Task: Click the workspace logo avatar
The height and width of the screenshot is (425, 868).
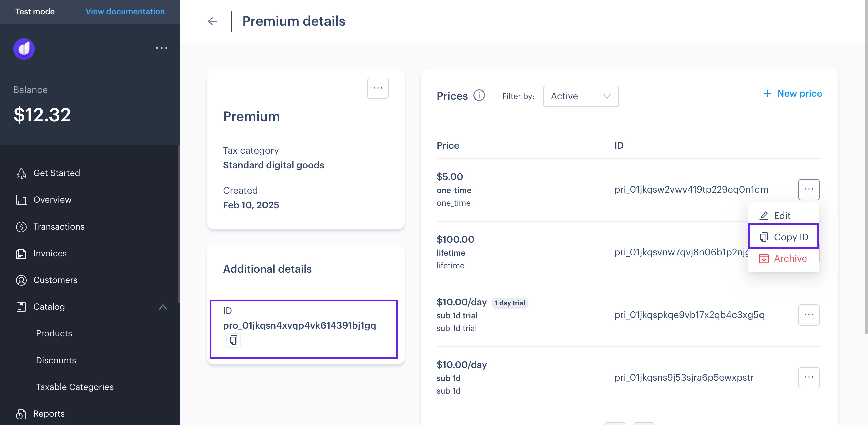Action: click(x=24, y=49)
